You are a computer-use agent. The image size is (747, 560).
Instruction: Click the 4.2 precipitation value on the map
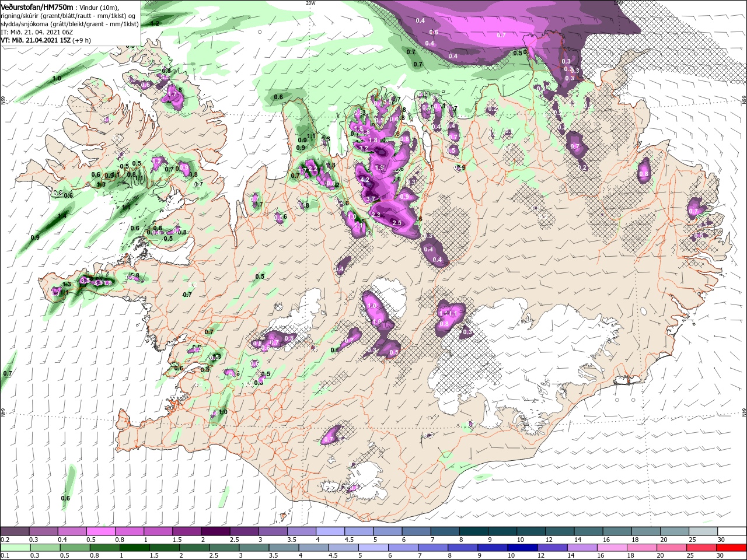pyautogui.click(x=365, y=180)
